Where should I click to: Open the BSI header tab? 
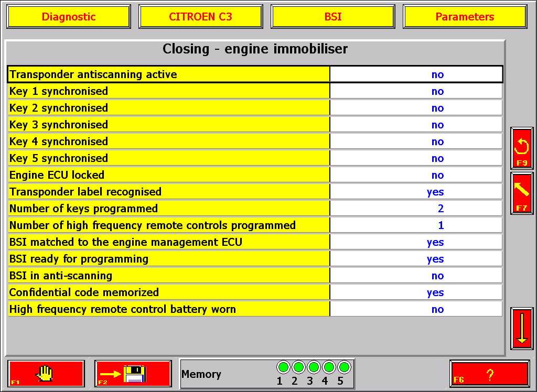[333, 16]
